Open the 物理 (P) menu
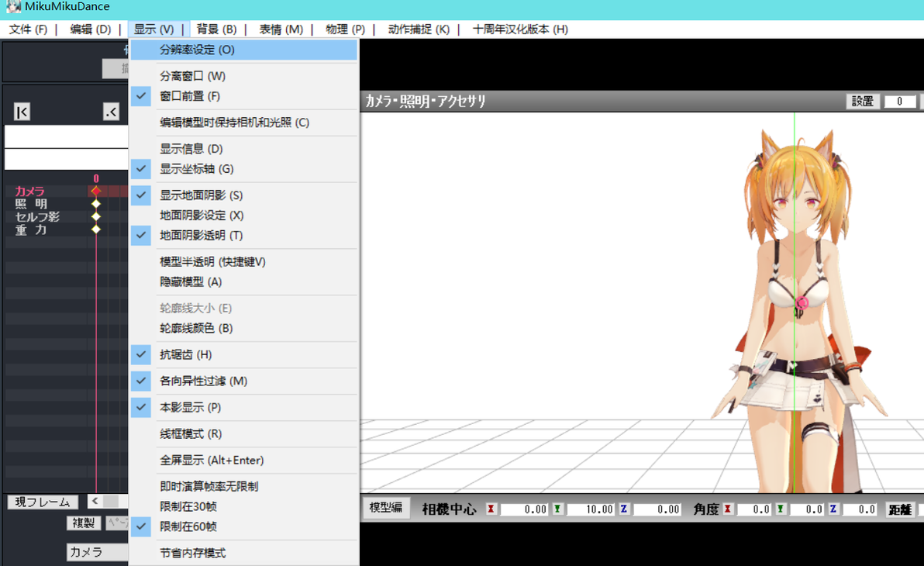Viewport: 924px width, 566px height. tap(345, 29)
